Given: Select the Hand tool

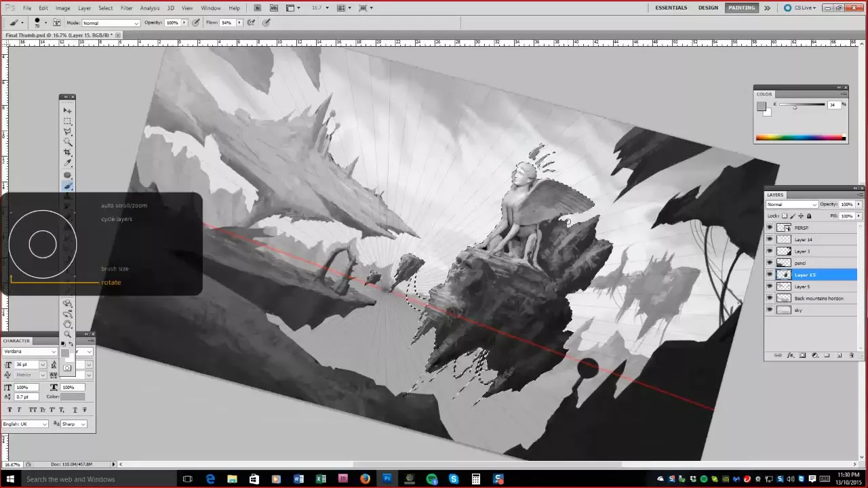Looking at the screenshot, I should [x=67, y=323].
